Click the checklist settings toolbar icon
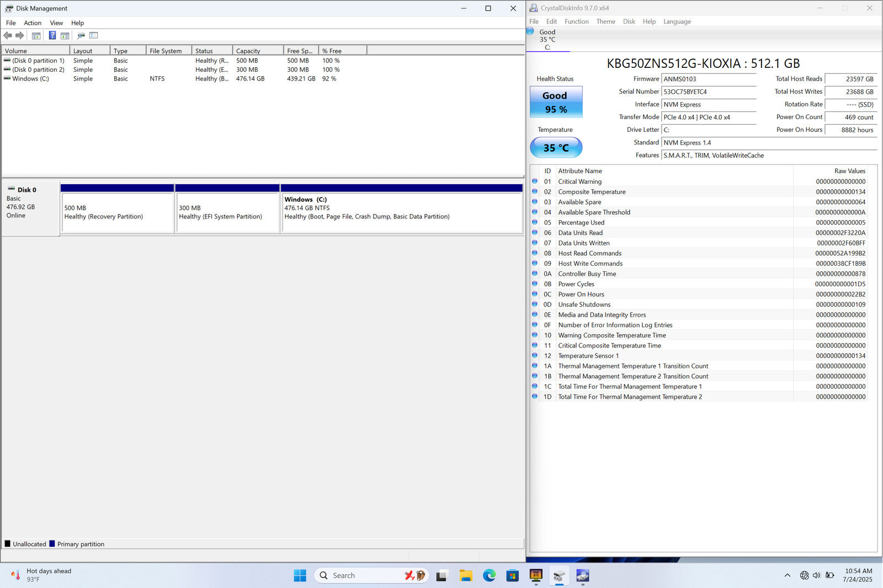 pos(94,35)
